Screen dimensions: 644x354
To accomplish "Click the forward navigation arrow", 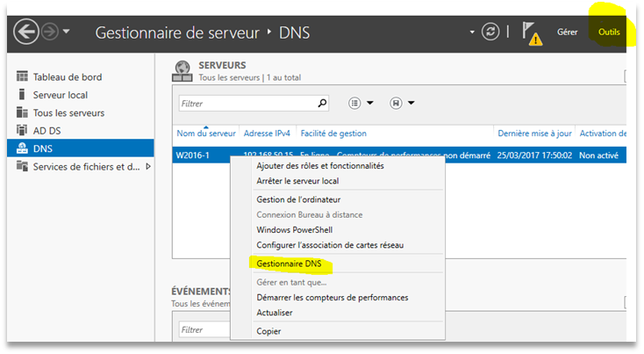I will (x=52, y=33).
